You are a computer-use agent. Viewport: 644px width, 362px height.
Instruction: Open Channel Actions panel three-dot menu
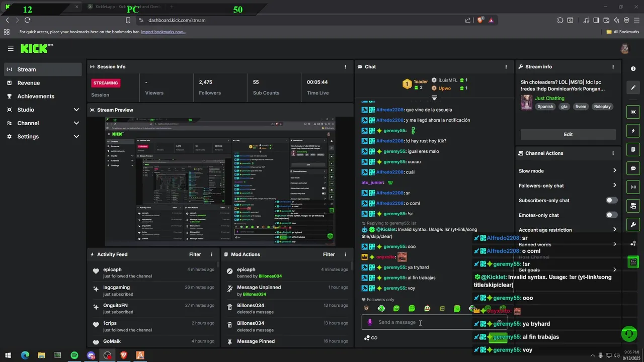point(613,153)
